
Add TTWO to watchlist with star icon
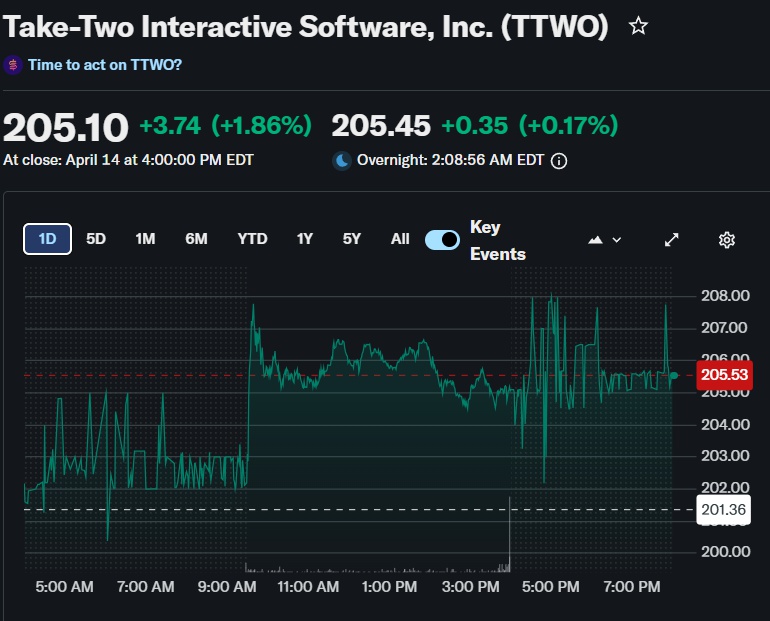click(x=638, y=26)
